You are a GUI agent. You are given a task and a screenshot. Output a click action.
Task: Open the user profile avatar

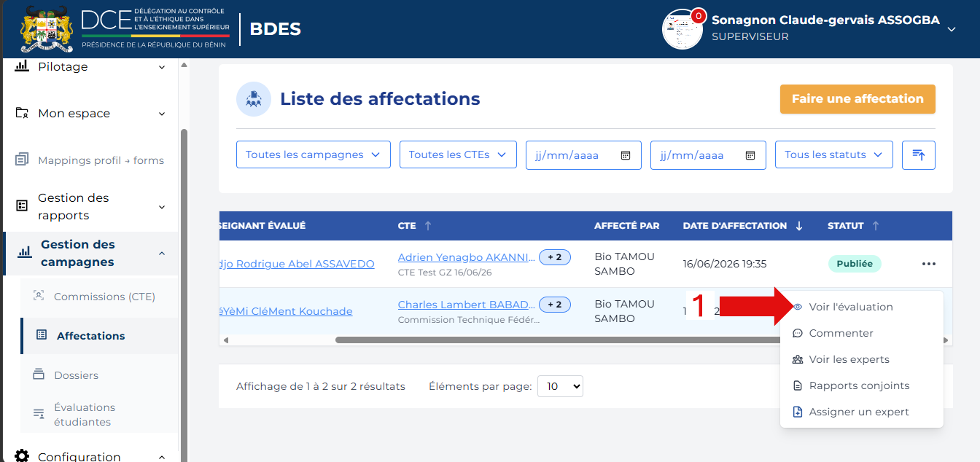(x=682, y=30)
